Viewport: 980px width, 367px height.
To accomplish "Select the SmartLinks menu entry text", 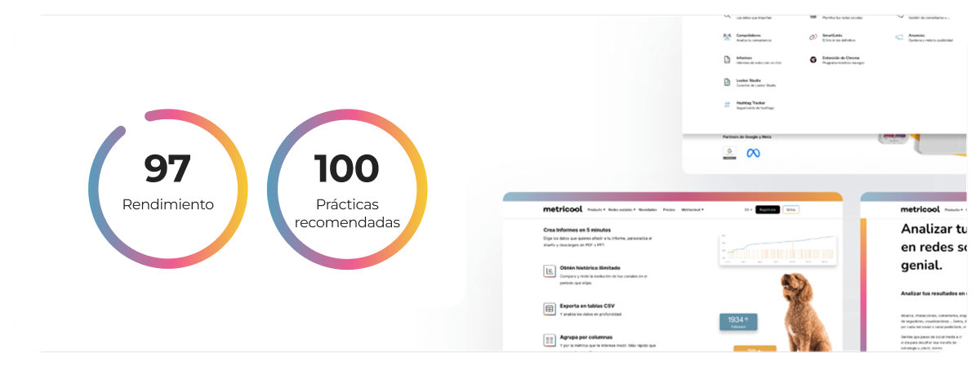I will 832,35.
